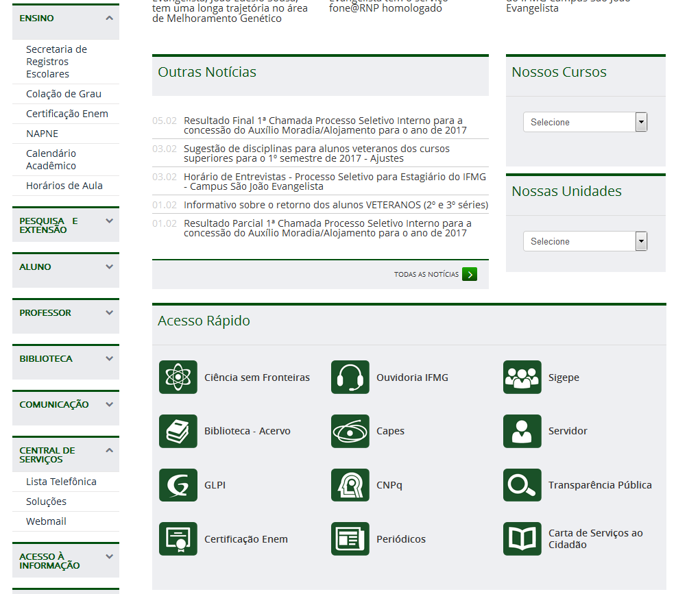Open Sugestão de disciplinas para alunos veteranos news
700x594 pixels.
point(317,153)
